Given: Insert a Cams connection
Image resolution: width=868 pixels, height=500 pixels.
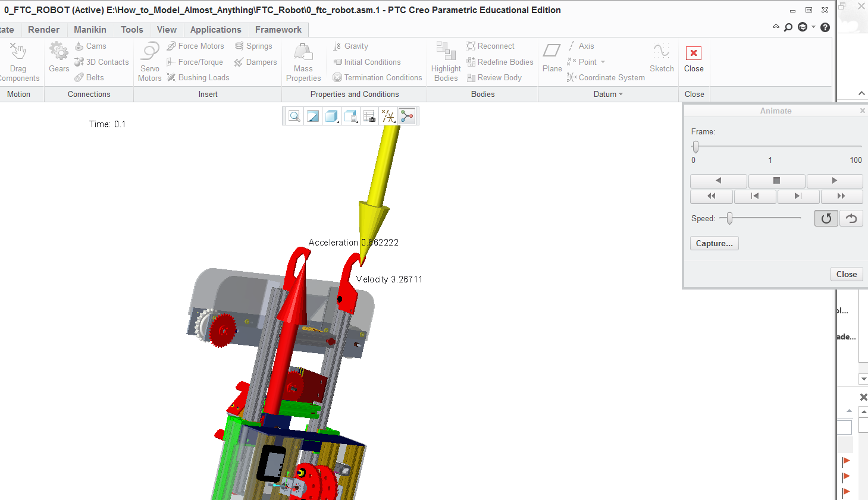Looking at the screenshot, I should tap(90, 46).
